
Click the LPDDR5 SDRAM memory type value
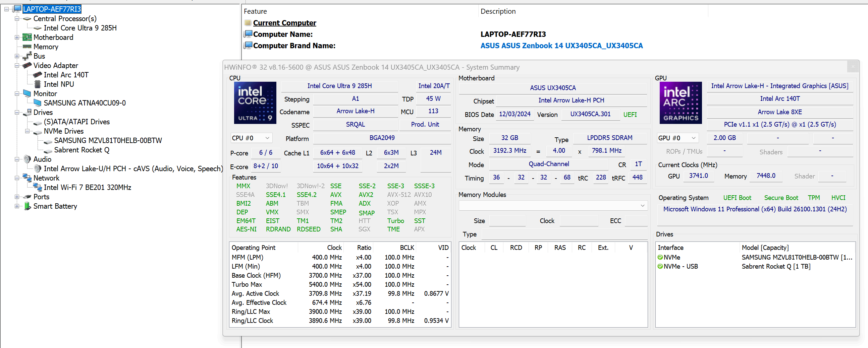(609, 138)
